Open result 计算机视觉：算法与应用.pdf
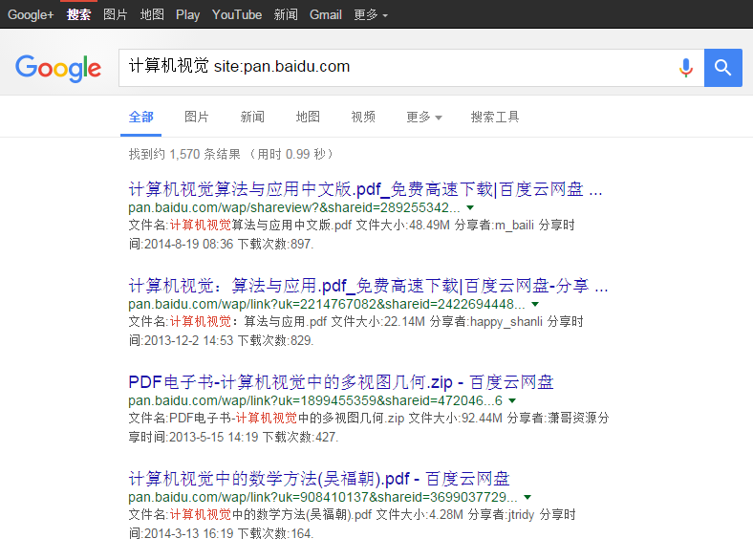This screenshot has height=560, width=753. pyautogui.click(x=368, y=286)
